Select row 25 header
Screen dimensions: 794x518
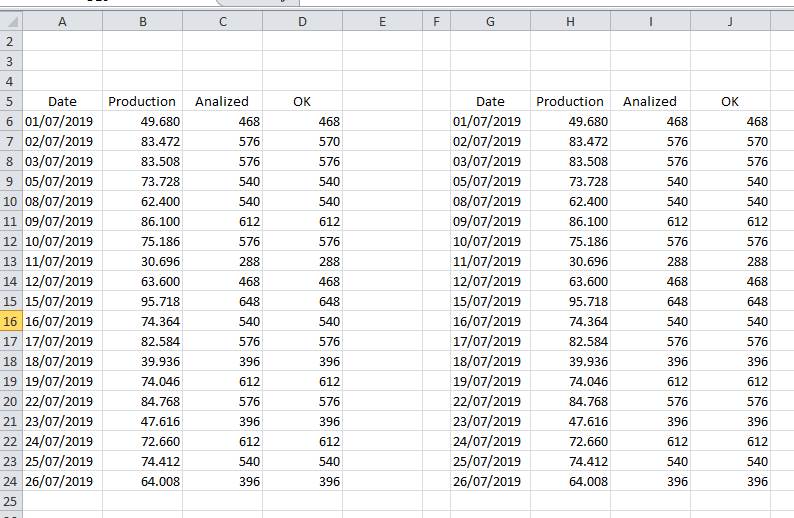(x=11, y=501)
